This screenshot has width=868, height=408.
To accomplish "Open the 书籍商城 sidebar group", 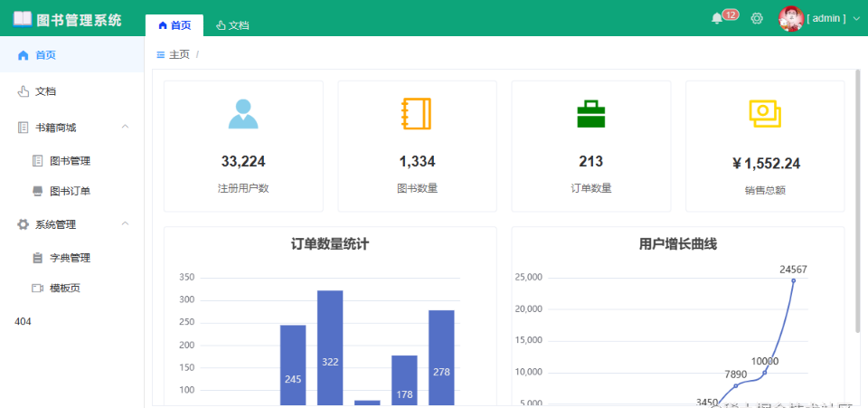I will pyautogui.click(x=72, y=128).
